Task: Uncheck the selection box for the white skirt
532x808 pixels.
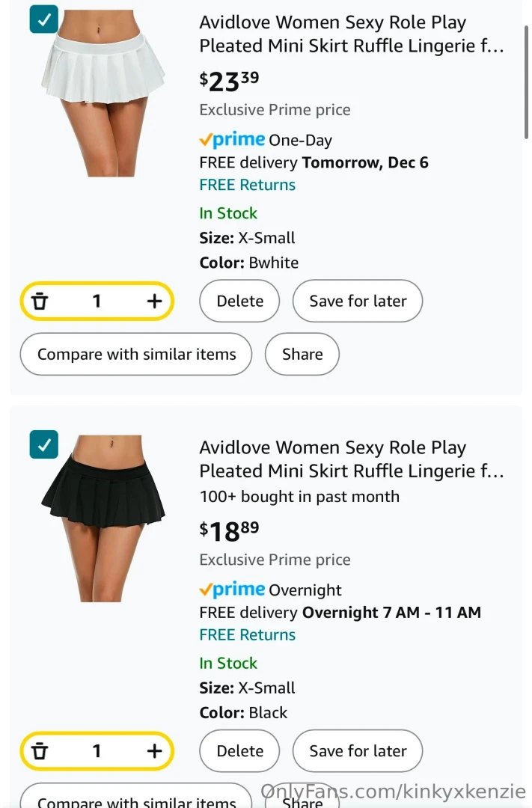Action: 43,20
